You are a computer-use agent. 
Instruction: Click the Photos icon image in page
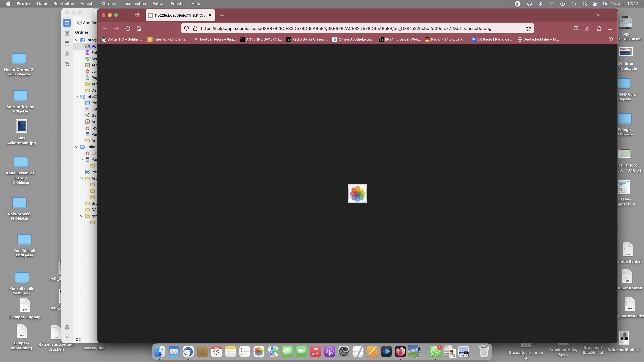click(x=357, y=194)
